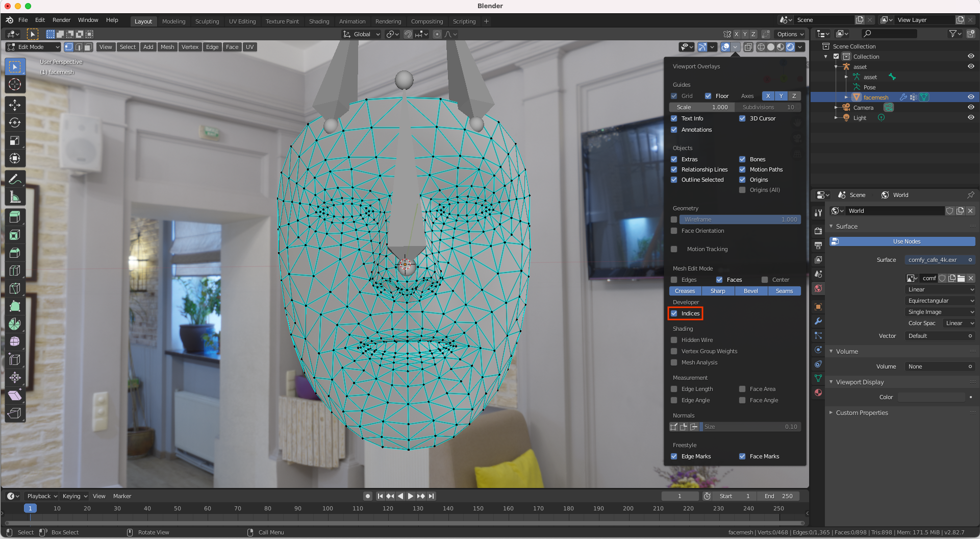Select the Measure tool

15,197
